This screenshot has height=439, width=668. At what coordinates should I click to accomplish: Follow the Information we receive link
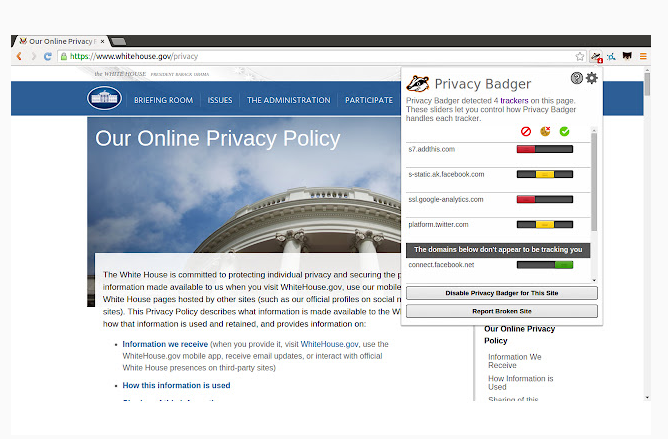pos(165,344)
